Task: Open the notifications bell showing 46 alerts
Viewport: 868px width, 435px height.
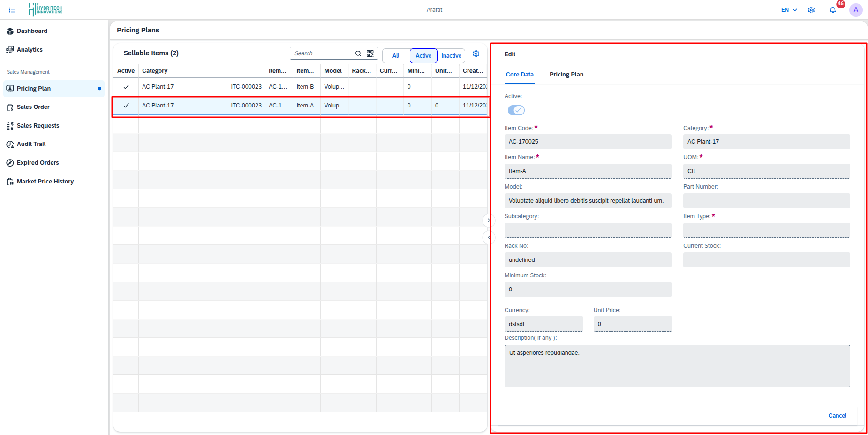Action: (x=833, y=9)
